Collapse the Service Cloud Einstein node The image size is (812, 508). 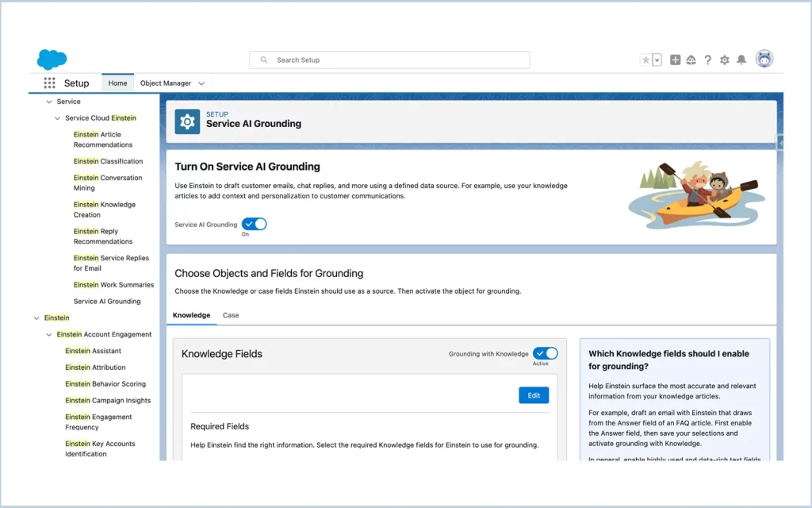click(x=57, y=118)
